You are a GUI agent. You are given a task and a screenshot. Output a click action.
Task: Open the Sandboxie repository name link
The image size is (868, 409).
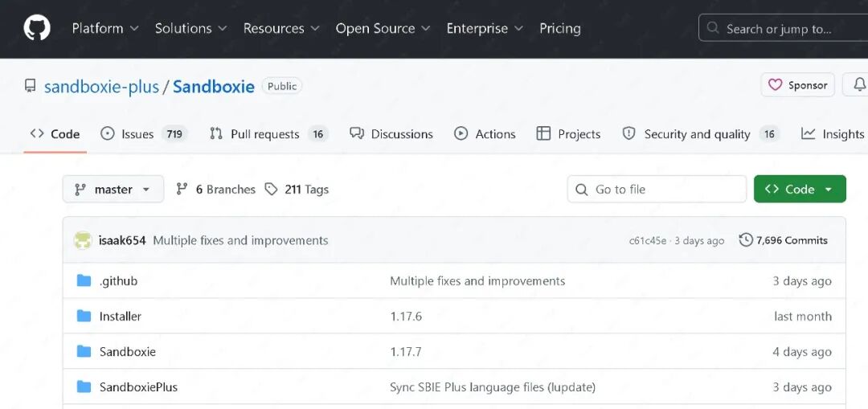214,87
